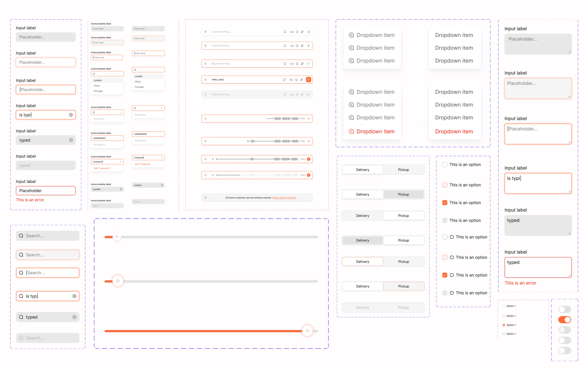
Task: Select the greyed-out filled Option 1 radio button
Action: 504,334
